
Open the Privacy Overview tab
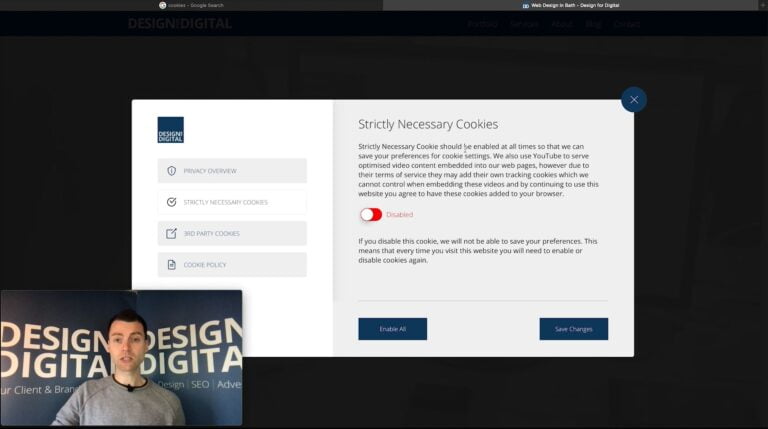coord(232,171)
